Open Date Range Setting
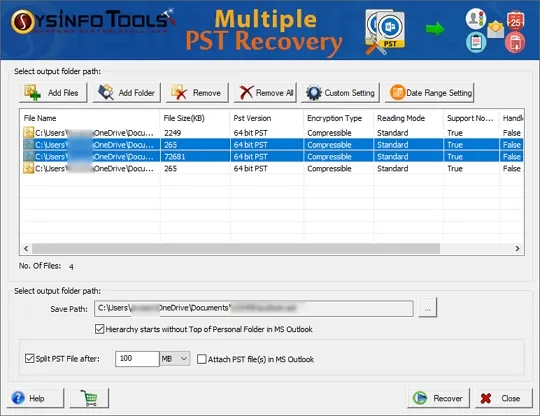This screenshot has width=540, height=416. [429, 93]
